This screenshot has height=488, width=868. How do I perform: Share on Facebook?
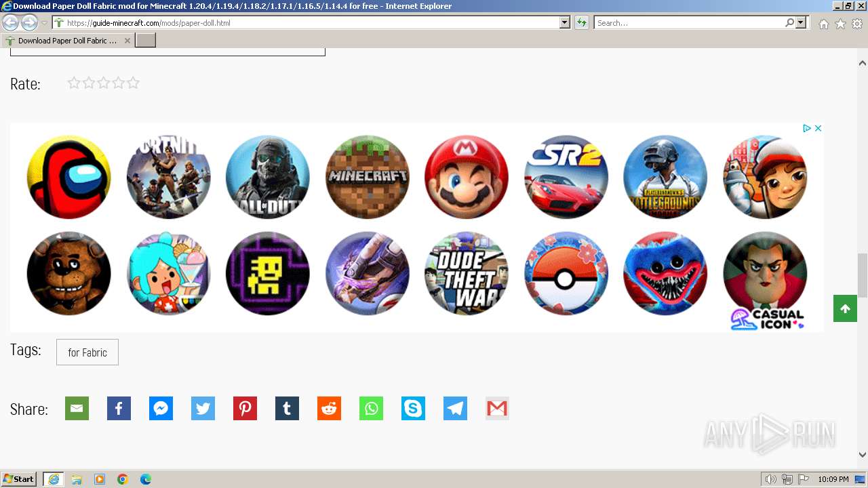[119, 409]
